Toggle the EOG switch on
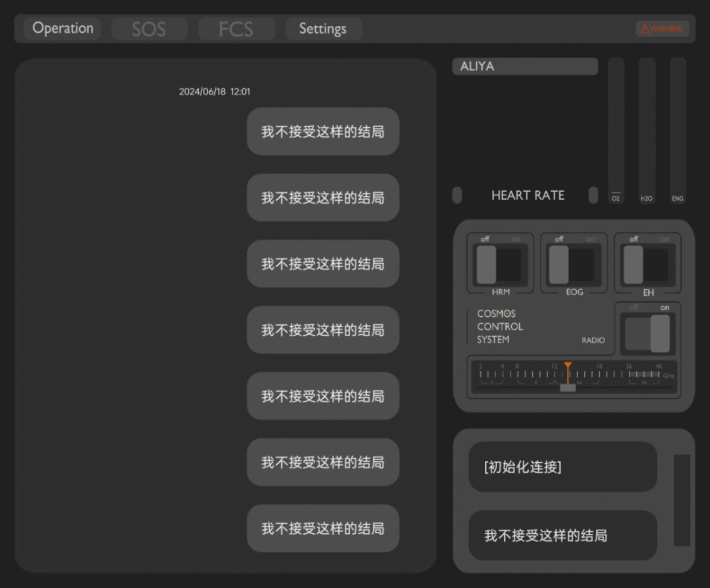Screen dimensions: 710x588 574,264
